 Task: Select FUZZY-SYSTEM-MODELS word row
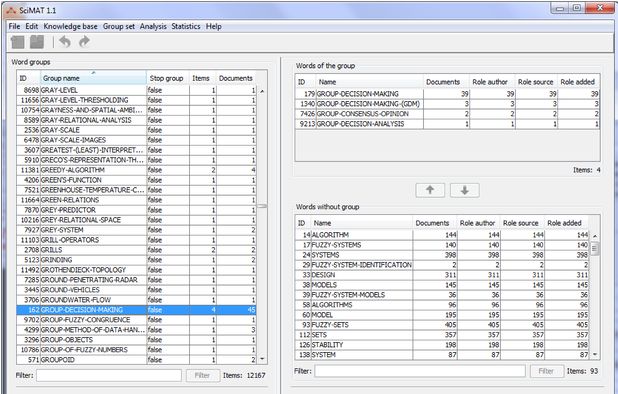442,295
